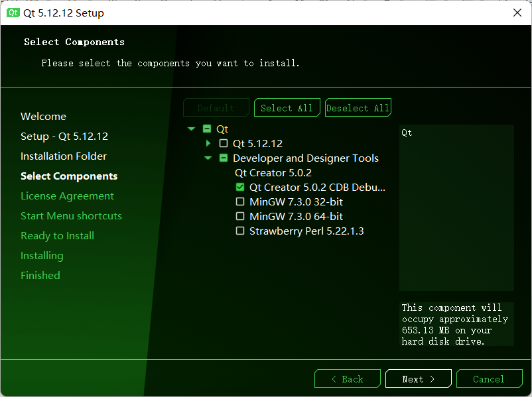Enable MinGW 7.3.0 32-bit checkbox
532x397 pixels.
point(240,201)
